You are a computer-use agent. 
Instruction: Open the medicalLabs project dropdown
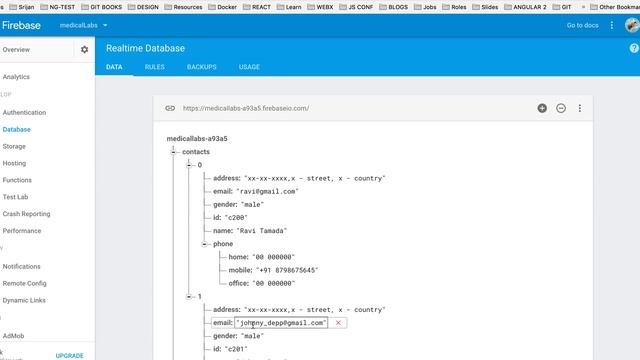(83, 25)
